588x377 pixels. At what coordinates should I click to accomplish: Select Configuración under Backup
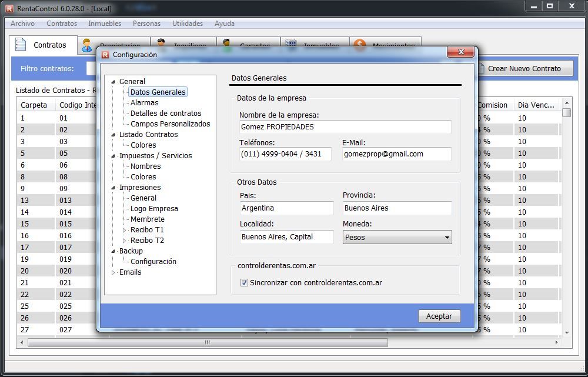153,262
